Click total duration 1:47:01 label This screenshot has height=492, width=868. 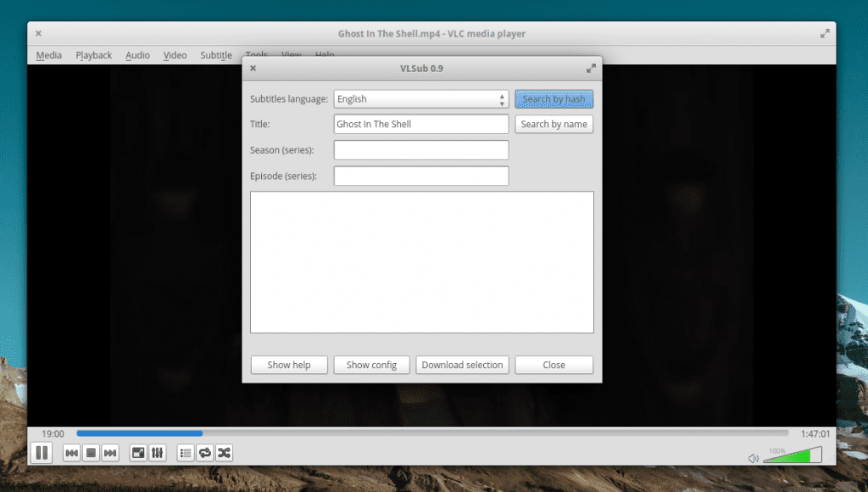tap(815, 433)
